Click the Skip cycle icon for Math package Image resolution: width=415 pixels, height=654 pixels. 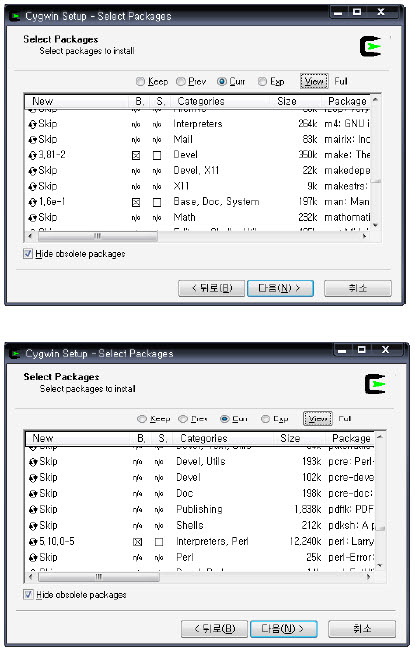pyautogui.click(x=33, y=218)
